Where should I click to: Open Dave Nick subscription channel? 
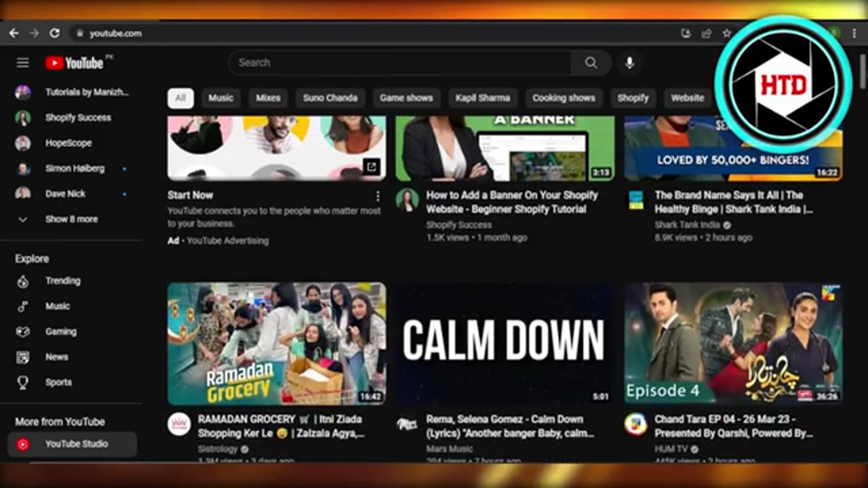coord(72,194)
